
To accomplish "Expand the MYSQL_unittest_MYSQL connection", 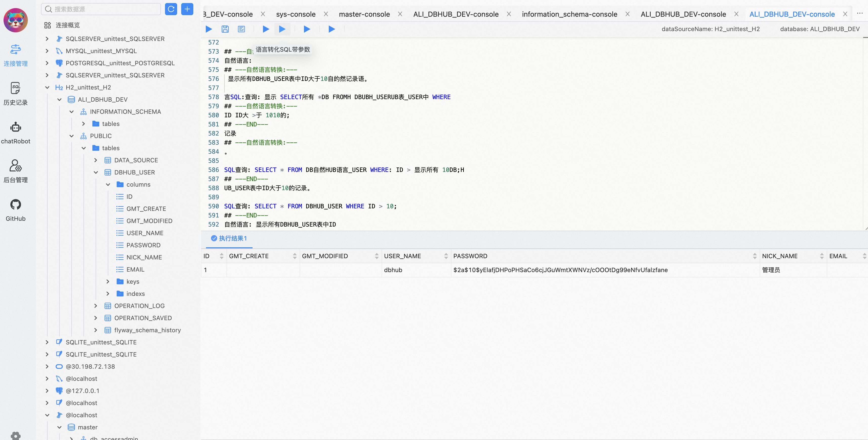I will (47, 51).
